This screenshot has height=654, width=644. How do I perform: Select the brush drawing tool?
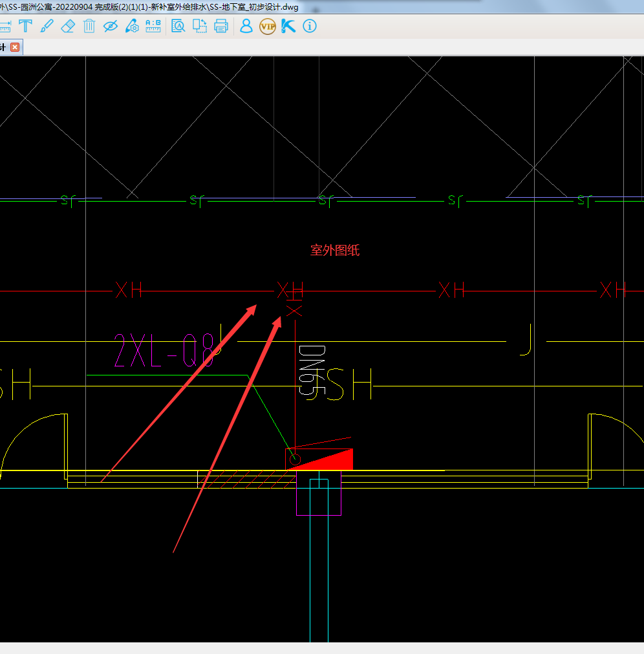pyautogui.click(x=47, y=26)
